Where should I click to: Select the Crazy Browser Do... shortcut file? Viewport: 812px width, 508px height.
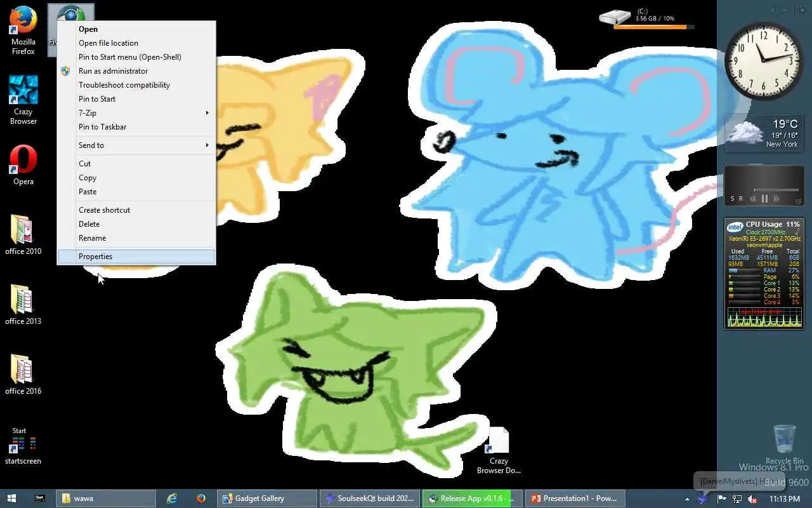499,451
